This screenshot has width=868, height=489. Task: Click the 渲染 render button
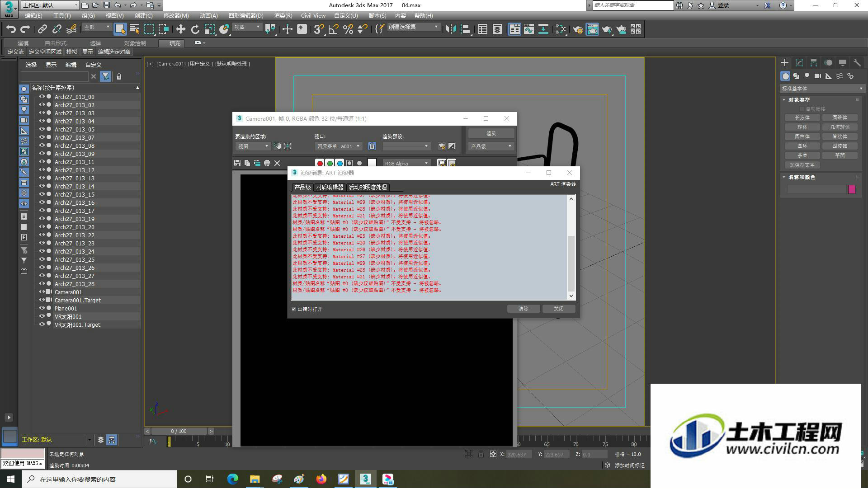point(491,133)
